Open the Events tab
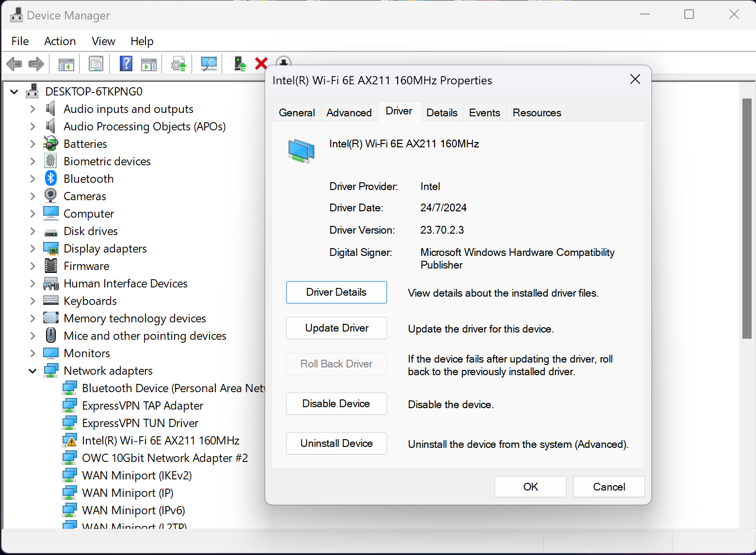Image resolution: width=756 pixels, height=555 pixels. (x=484, y=112)
